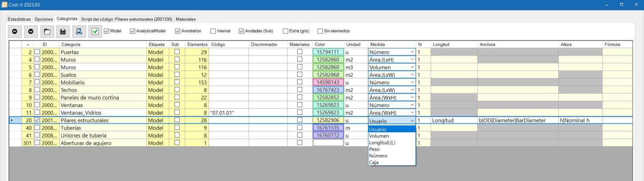Open Medida dropdown for Paneles de muro cortina
The image size is (644, 181).
click(412, 97)
